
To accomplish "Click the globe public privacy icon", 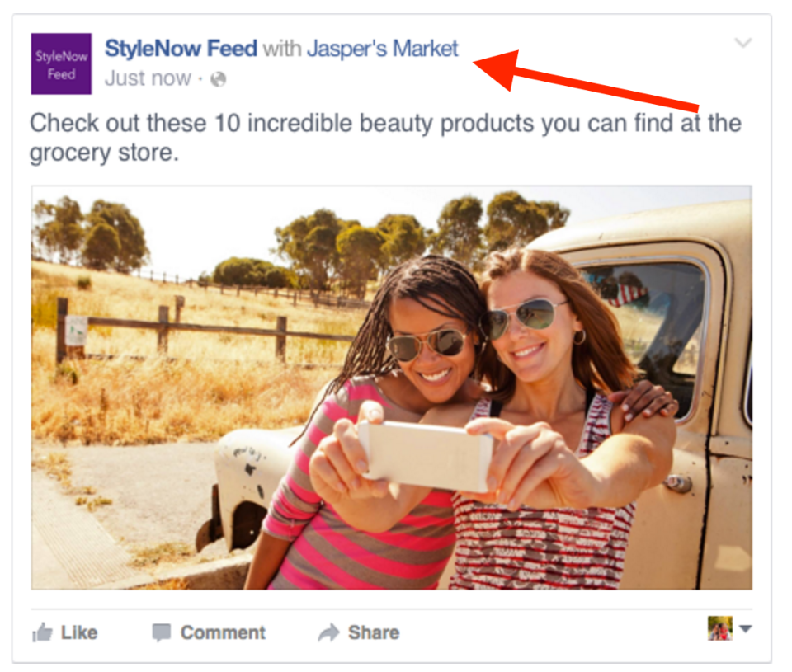I will tap(219, 79).
